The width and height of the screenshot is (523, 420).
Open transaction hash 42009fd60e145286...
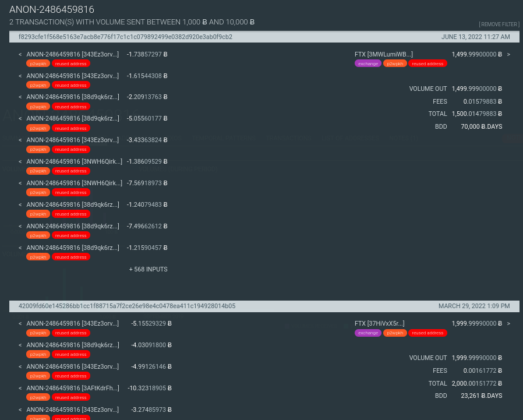click(x=127, y=306)
